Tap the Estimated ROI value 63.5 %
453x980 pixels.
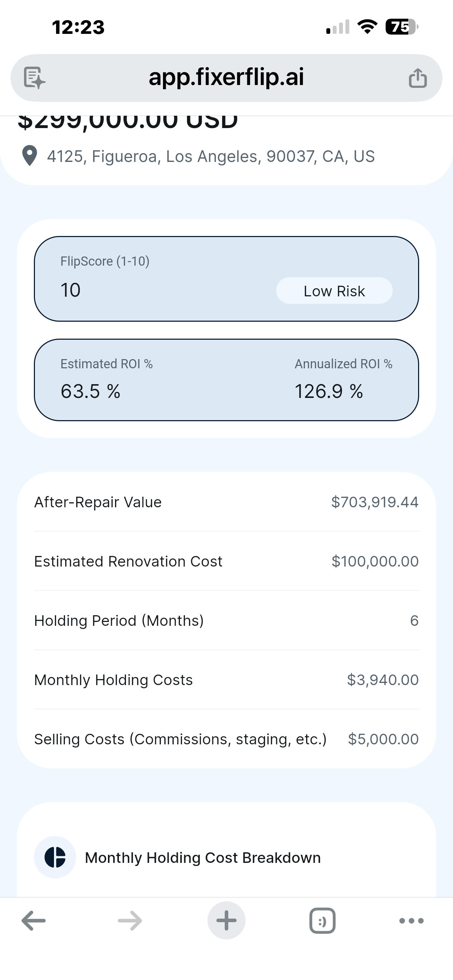[x=91, y=391]
